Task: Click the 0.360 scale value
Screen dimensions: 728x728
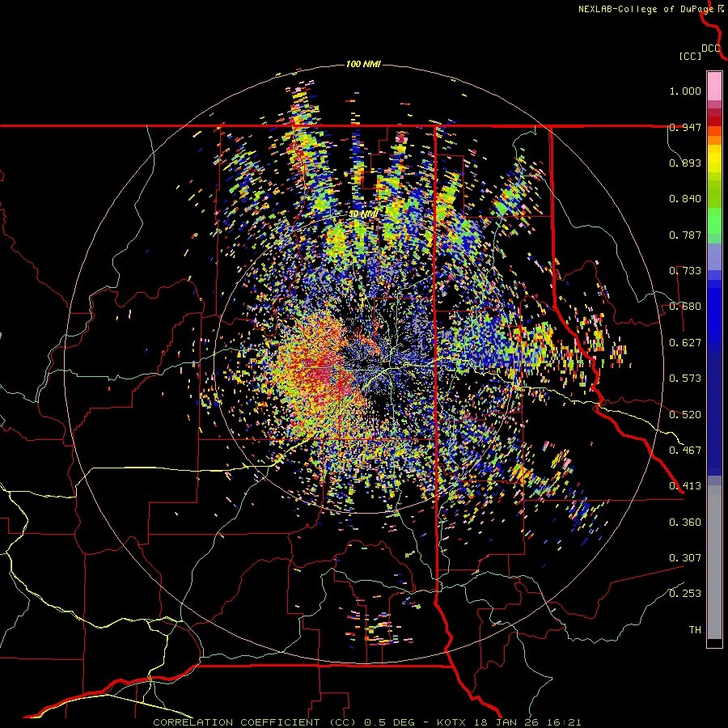Action: coord(685,523)
